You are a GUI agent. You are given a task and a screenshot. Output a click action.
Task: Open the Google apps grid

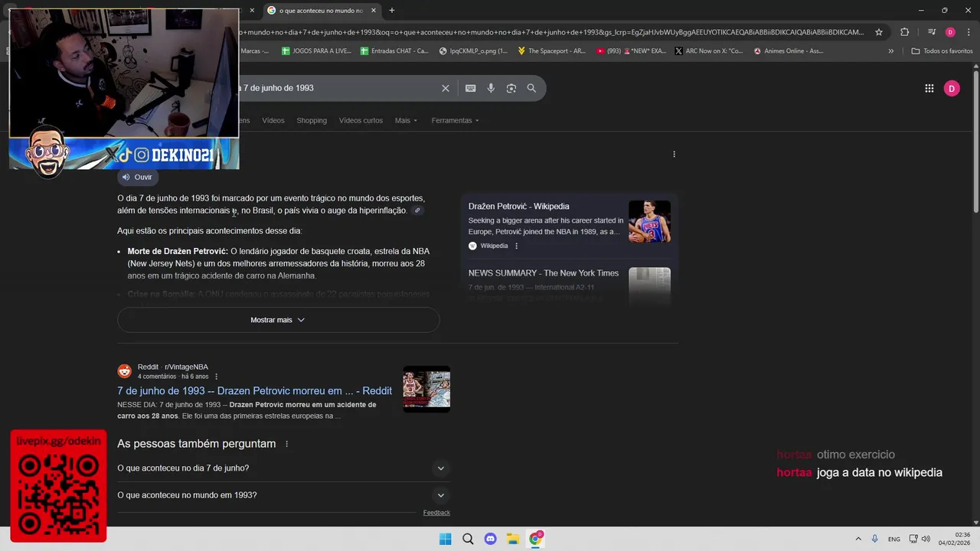(x=929, y=88)
